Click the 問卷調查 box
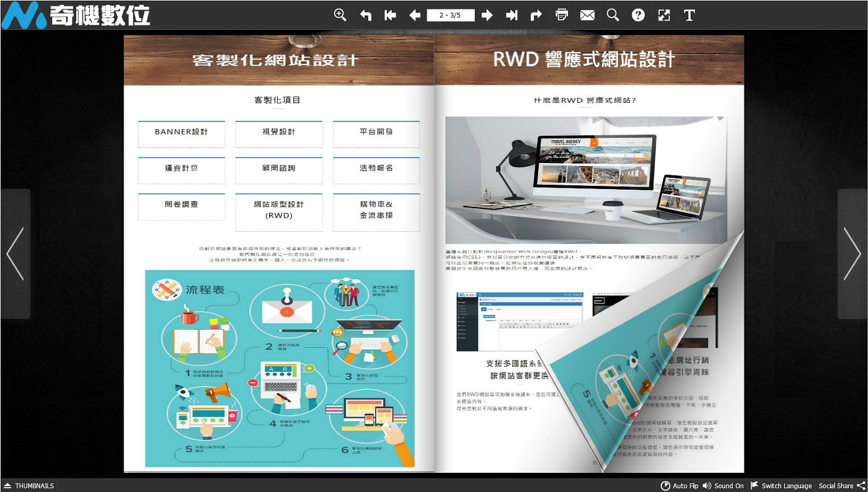The image size is (868, 492). 181,206
